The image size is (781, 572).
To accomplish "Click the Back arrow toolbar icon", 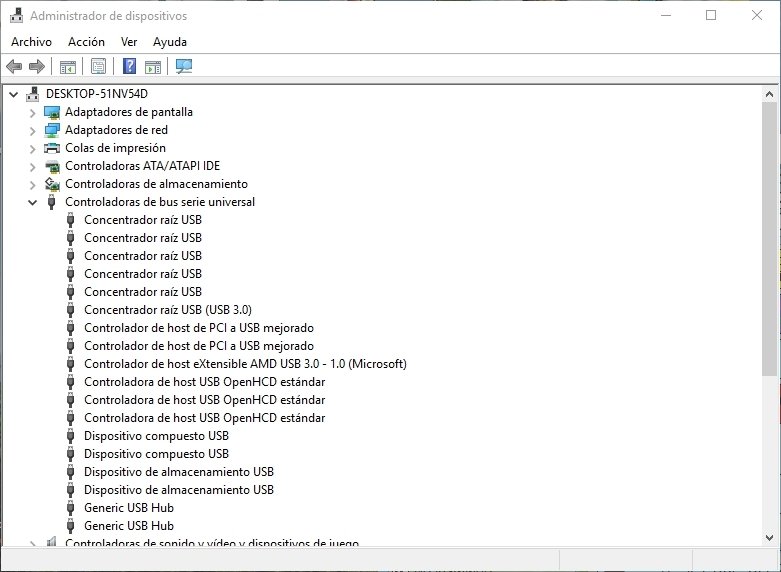I will click(14, 66).
